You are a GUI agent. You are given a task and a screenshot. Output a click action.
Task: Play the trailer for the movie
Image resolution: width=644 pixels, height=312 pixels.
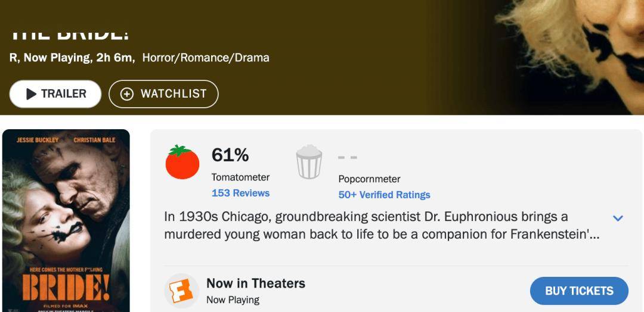coord(55,94)
